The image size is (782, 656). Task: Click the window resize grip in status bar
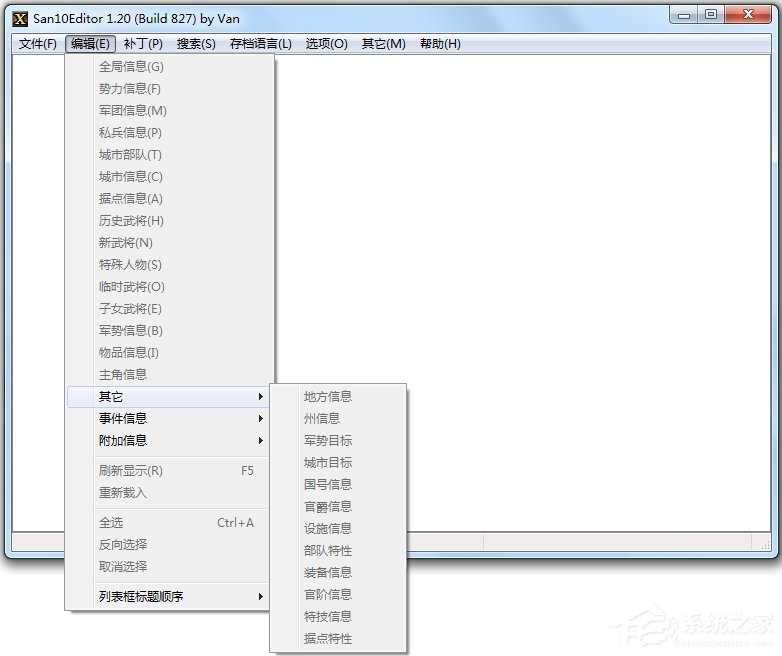764,545
